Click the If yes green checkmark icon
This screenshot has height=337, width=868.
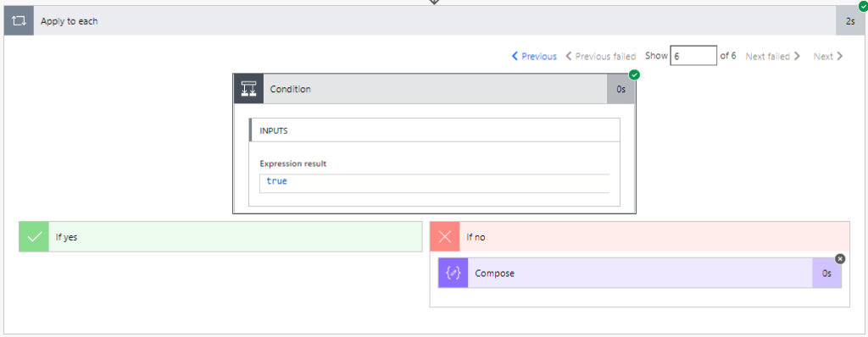pos(34,237)
